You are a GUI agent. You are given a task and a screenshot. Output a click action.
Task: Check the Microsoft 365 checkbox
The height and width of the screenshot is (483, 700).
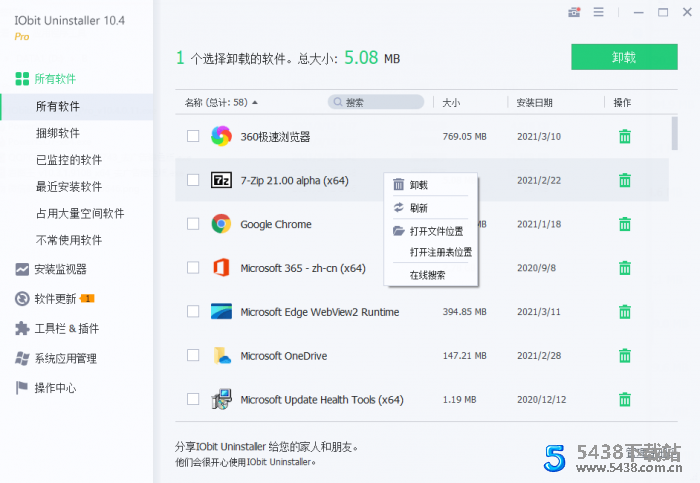click(x=193, y=267)
